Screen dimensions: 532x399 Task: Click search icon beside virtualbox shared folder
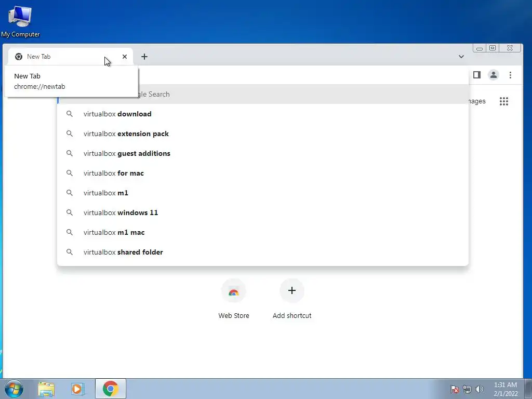70,252
